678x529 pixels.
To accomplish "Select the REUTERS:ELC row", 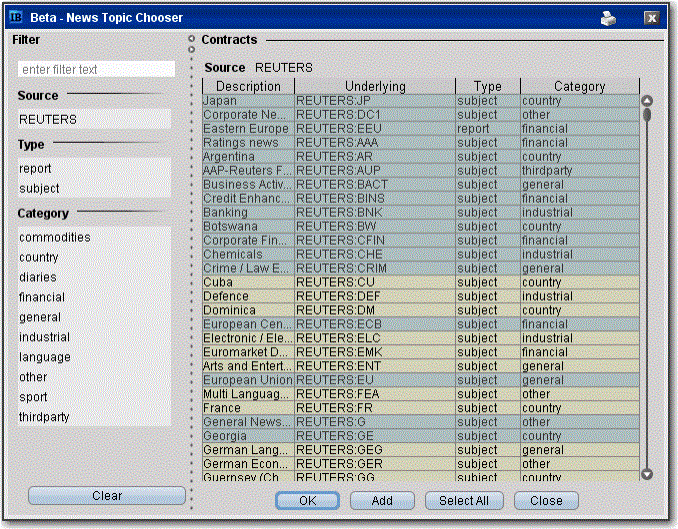I will coord(421,338).
